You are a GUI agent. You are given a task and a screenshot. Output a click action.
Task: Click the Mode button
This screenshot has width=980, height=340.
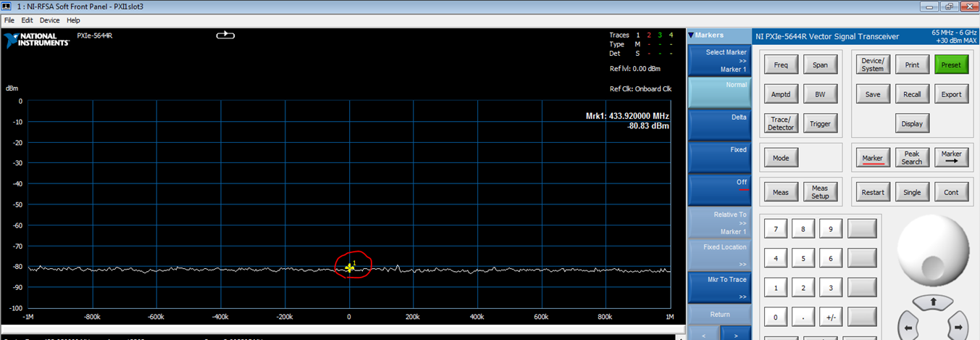(x=781, y=157)
